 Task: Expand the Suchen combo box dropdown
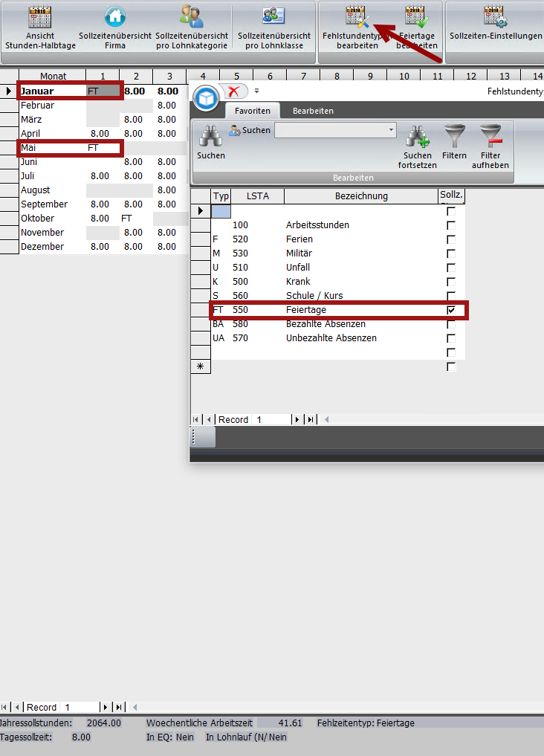tap(391, 130)
